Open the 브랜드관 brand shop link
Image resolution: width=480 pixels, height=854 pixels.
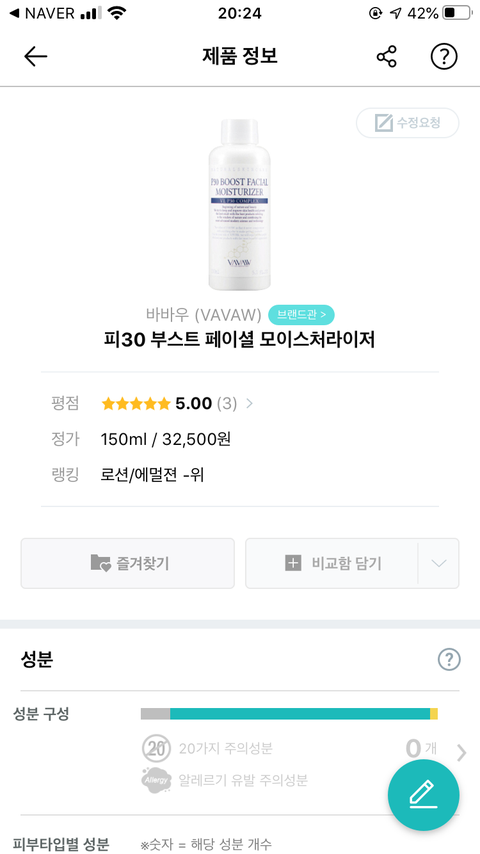tap(301, 315)
